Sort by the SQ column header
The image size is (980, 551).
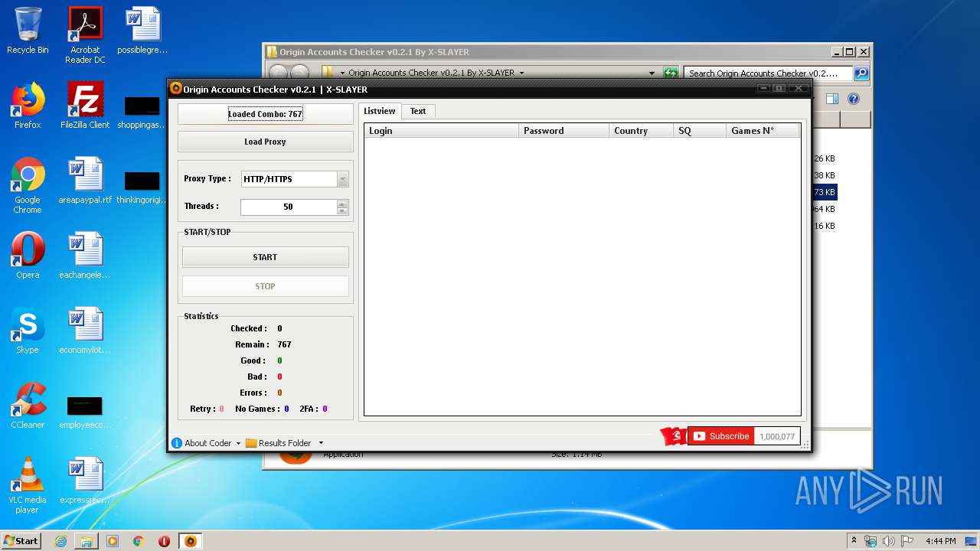[700, 131]
